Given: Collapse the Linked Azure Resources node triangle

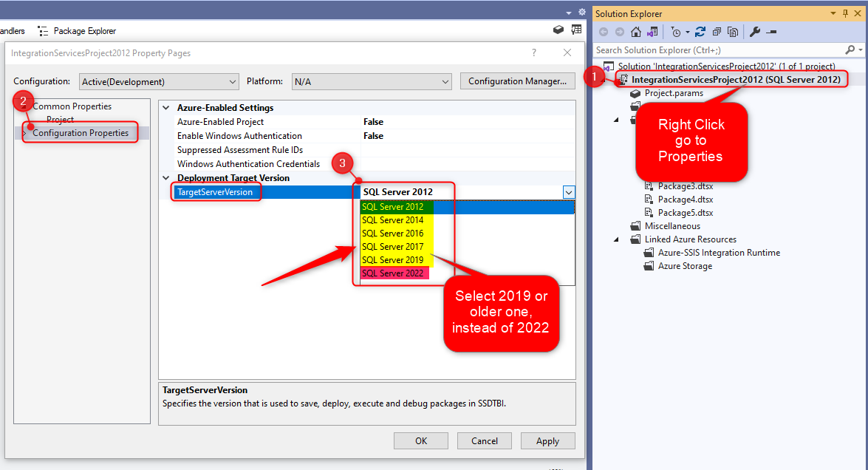Looking at the screenshot, I should (616, 239).
